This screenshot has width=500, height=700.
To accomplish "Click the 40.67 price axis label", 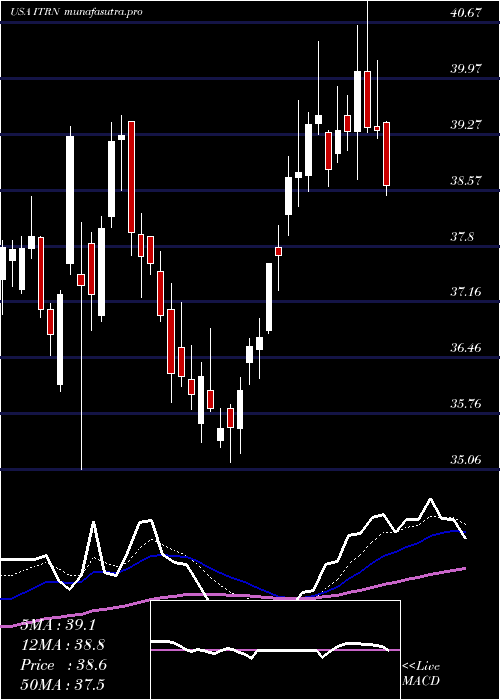I will 466,13.
